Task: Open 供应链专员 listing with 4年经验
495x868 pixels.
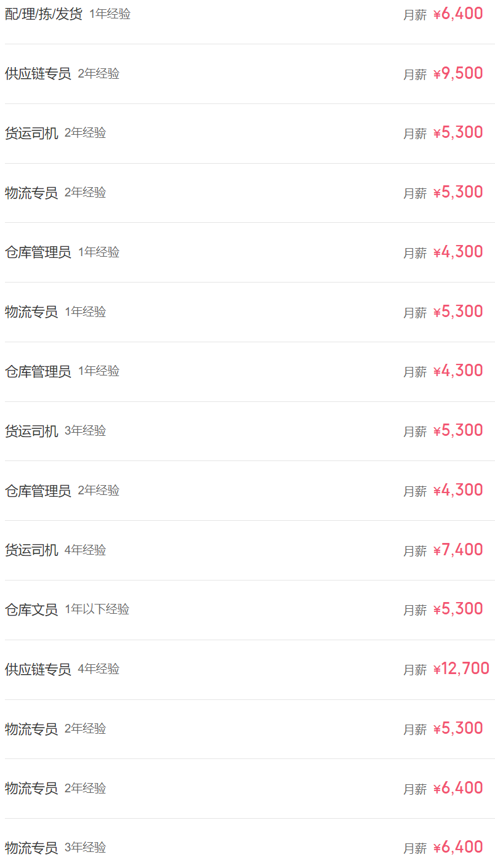Action: pyautogui.click(x=38, y=669)
